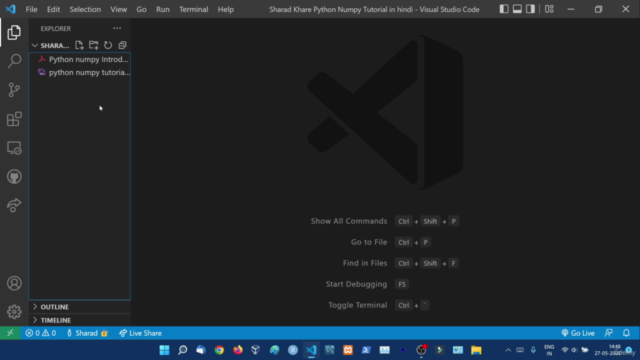Image resolution: width=640 pixels, height=360 pixels.
Task: Open the GitHub view in activity bar
Action: click(x=14, y=177)
